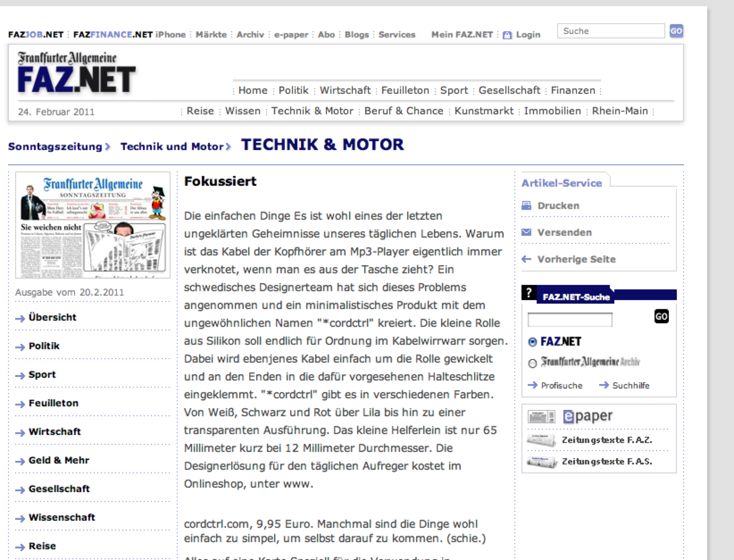Viewport: 734px width, 560px height.
Task: Click the FAZ.NET logo
Action: (76, 73)
